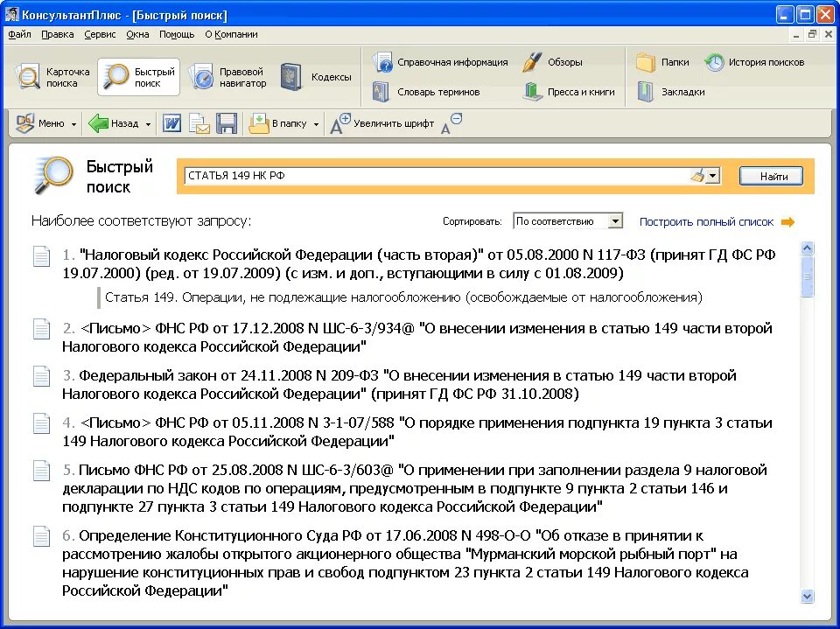
Task: Expand Назад history dropdown arrow
Action: tap(148, 123)
